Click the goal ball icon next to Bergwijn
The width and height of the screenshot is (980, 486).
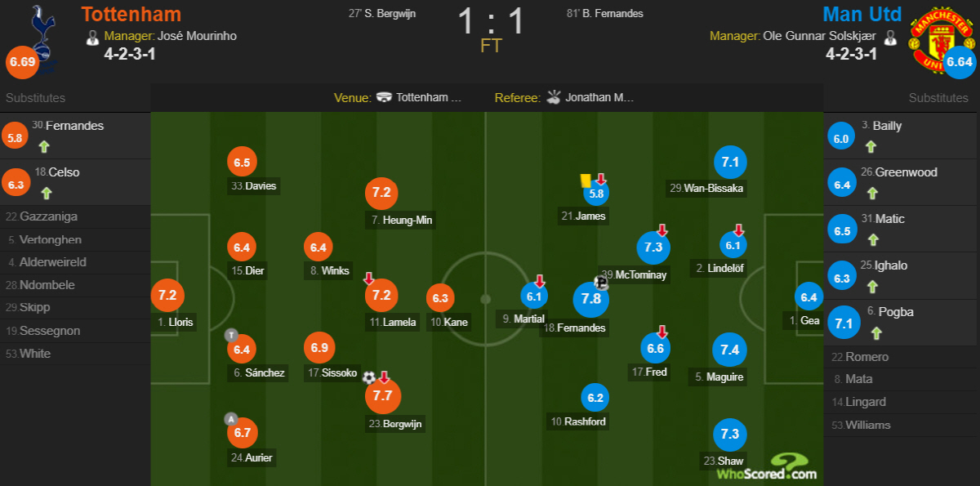coord(369,377)
